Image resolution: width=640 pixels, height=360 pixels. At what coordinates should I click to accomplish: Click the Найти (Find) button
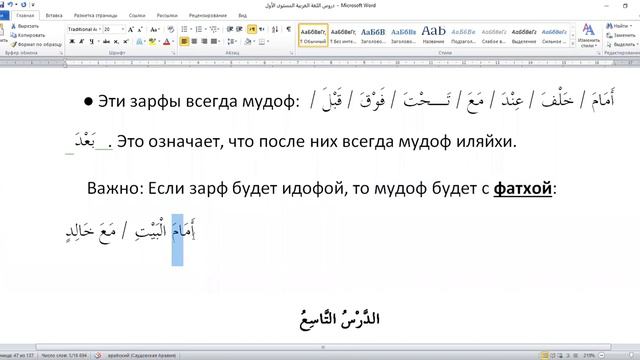(619, 26)
